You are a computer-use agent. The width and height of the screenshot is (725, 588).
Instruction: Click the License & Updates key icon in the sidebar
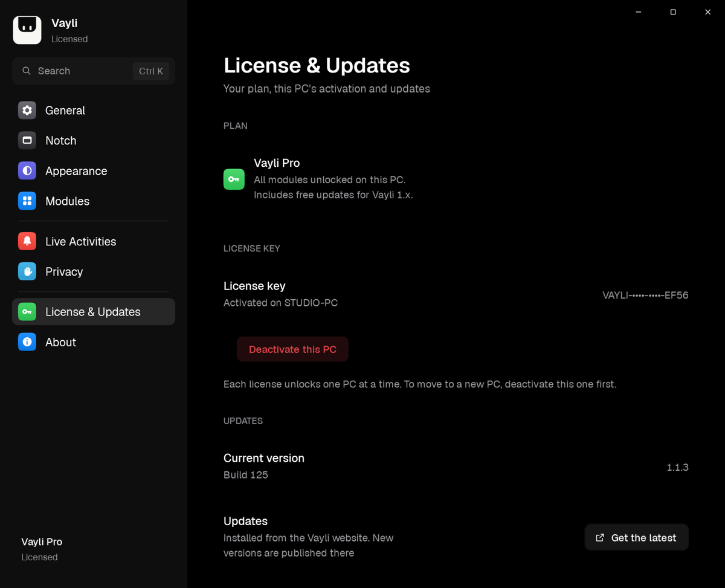27,312
